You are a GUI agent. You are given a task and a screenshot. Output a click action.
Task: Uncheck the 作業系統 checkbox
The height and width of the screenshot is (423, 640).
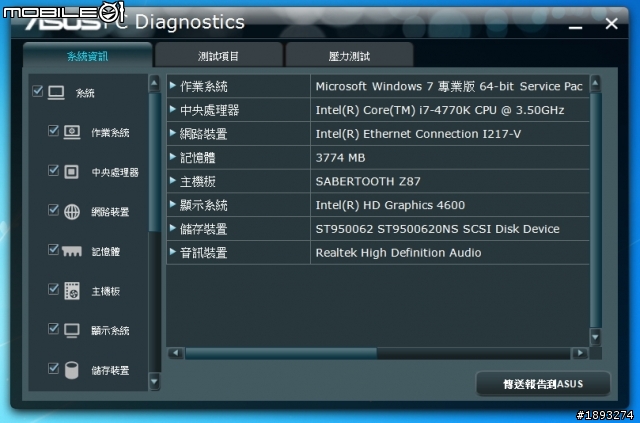53,130
